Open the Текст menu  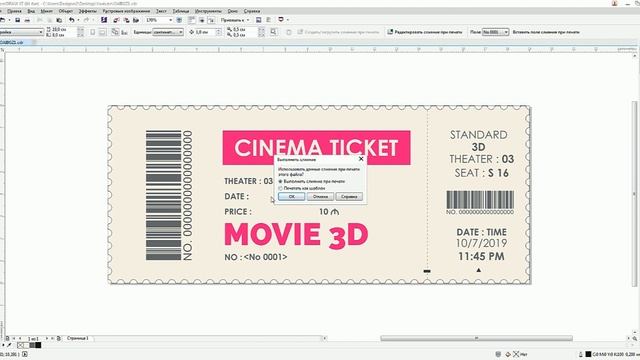click(161, 11)
